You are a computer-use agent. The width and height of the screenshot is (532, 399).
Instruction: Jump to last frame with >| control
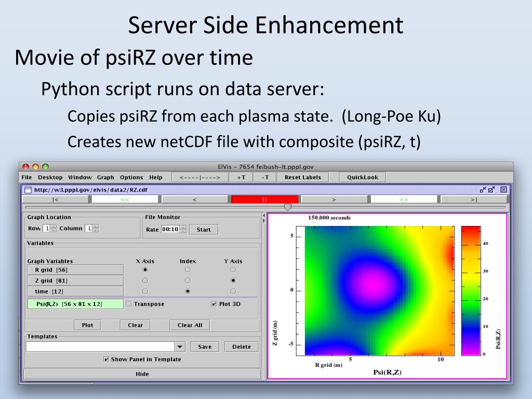point(474,199)
